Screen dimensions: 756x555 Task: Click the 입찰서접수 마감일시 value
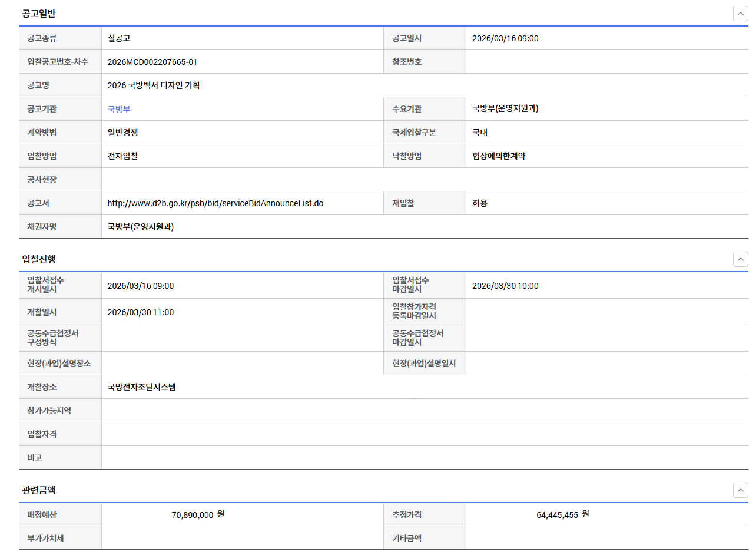[x=505, y=286]
